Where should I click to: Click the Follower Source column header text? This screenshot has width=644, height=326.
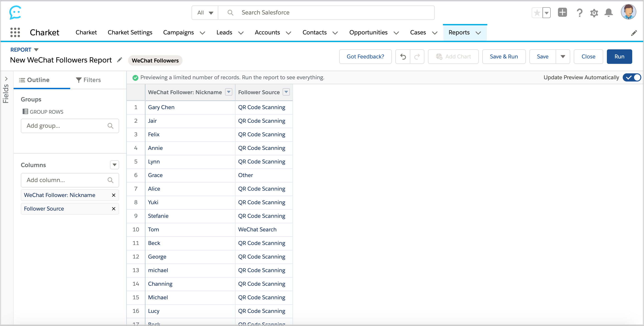pos(259,92)
